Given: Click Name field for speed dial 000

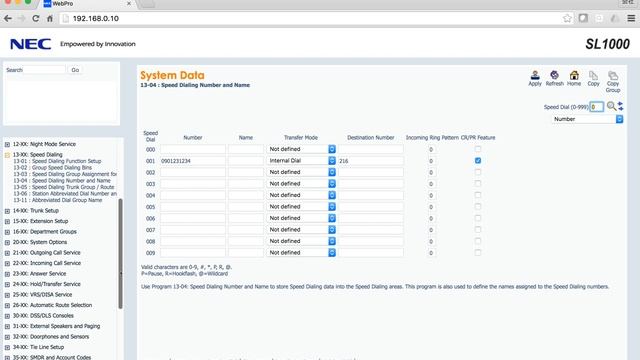Looking at the screenshot, I should coord(246,149).
